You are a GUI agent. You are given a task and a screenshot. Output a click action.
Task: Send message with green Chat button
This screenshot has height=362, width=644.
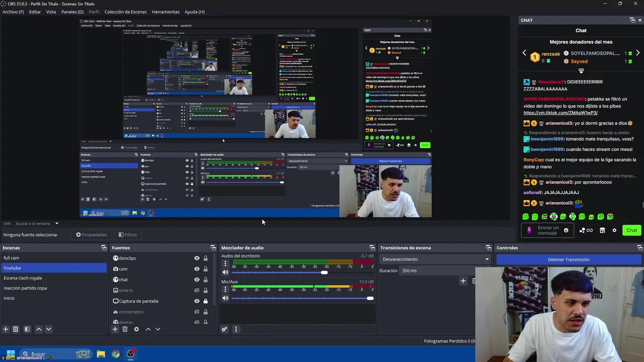[x=631, y=230]
